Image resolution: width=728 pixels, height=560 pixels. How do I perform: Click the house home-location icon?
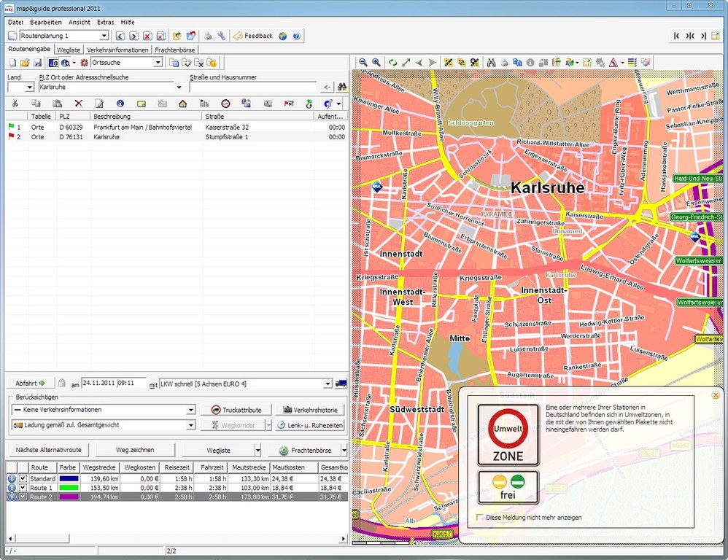[183, 104]
